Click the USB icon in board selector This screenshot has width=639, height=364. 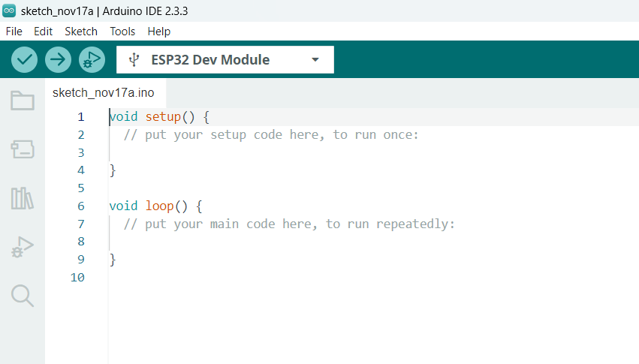[x=134, y=60]
